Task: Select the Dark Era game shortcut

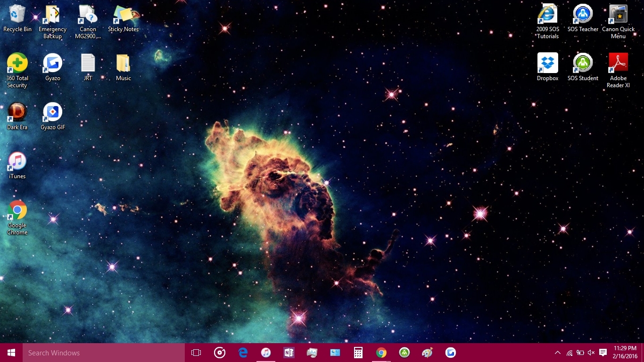Action: 17,116
